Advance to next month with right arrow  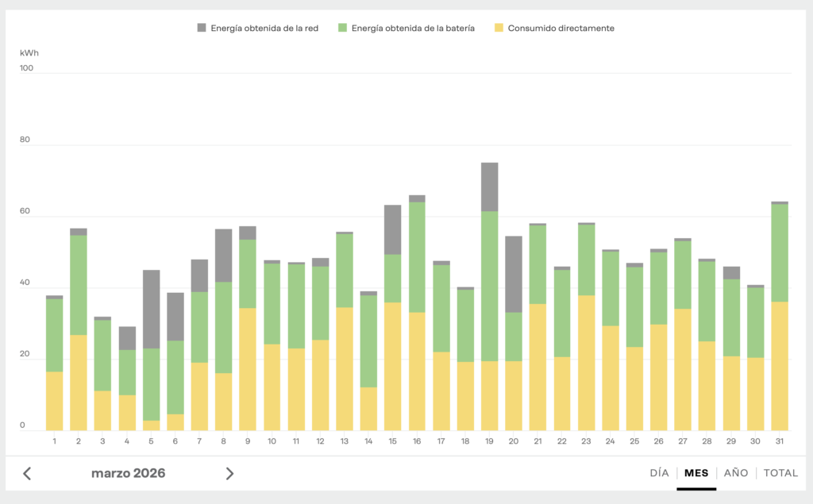[229, 474]
